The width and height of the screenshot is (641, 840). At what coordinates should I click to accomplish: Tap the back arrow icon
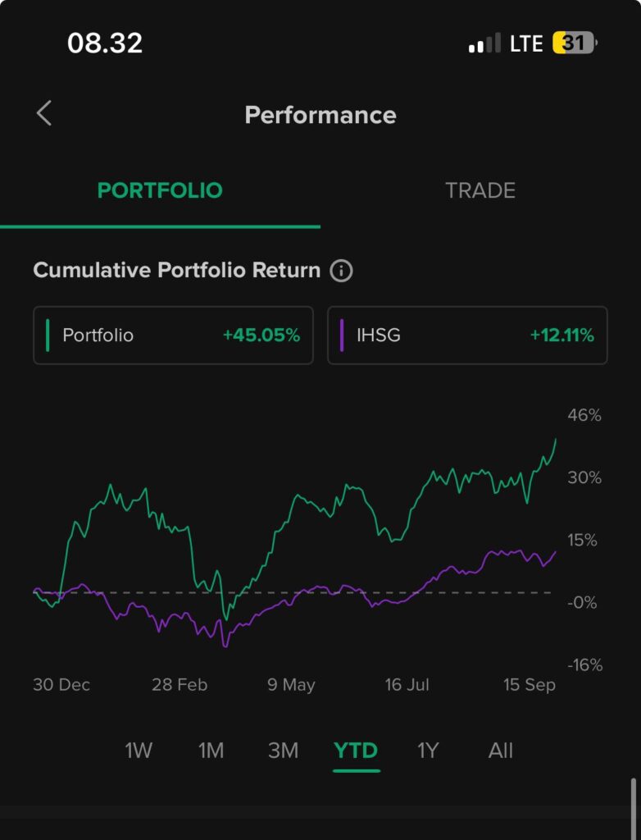[44, 114]
